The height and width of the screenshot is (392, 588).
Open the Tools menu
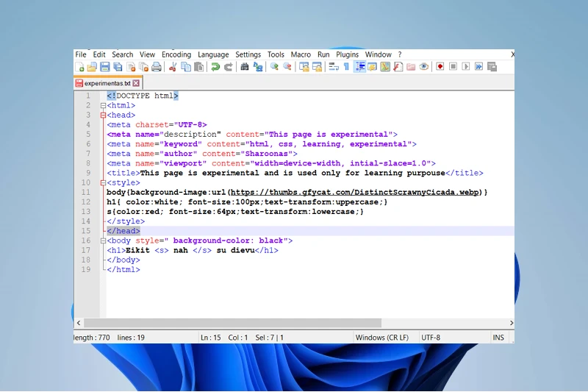[276, 54]
